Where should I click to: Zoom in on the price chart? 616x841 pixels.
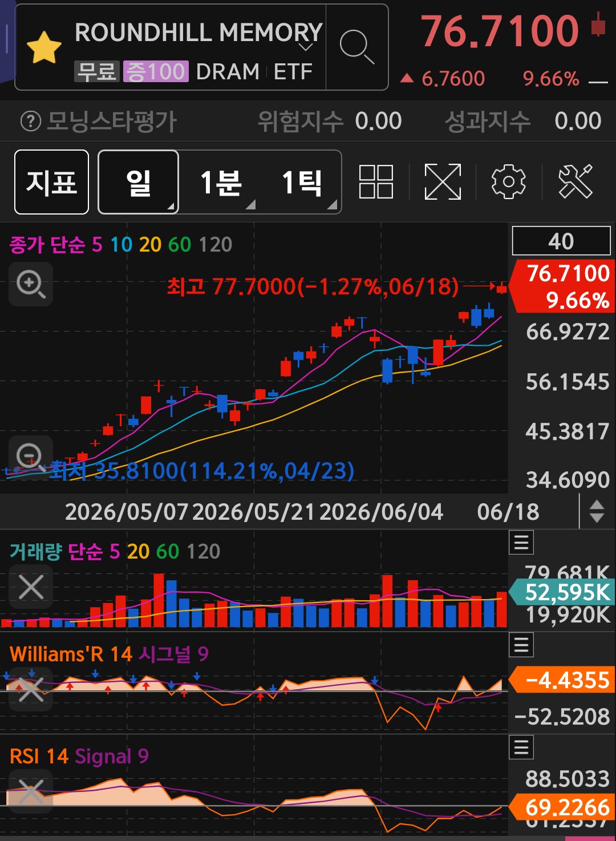pos(31,284)
